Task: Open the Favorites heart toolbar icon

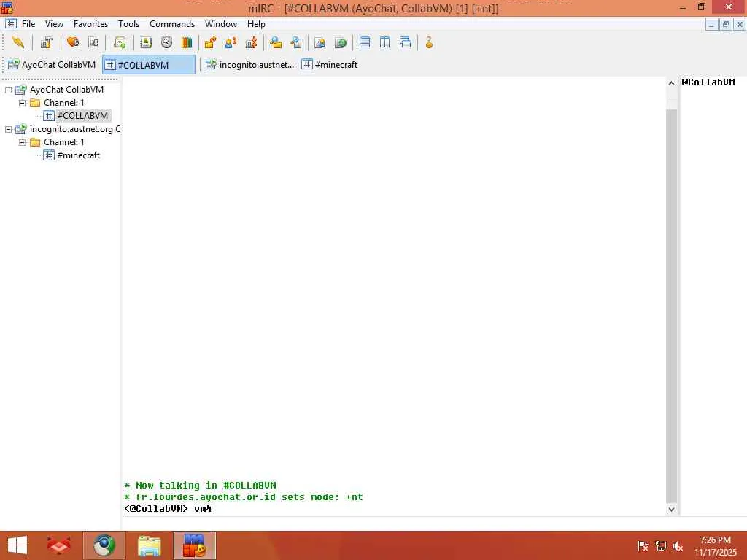Action: [x=73, y=42]
